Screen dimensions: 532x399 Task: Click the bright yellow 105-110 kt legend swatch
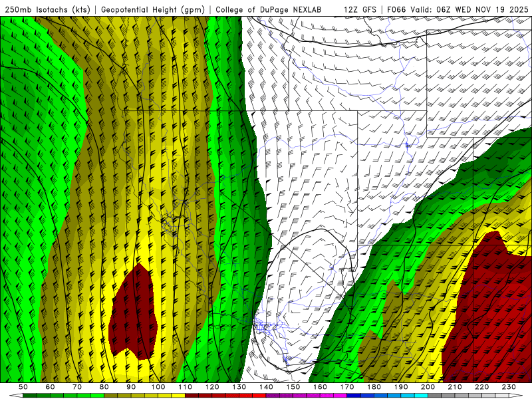click(x=178, y=395)
